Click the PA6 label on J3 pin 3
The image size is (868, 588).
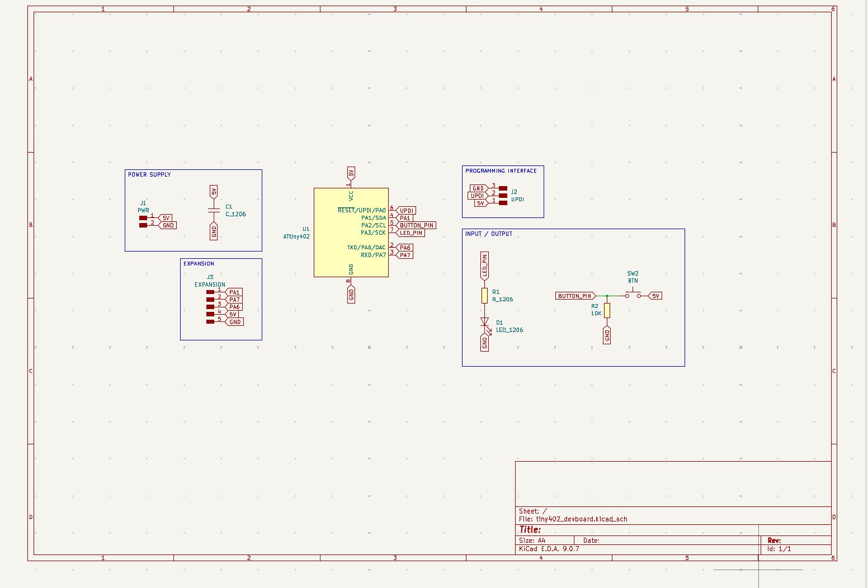click(x=233, y=307)
